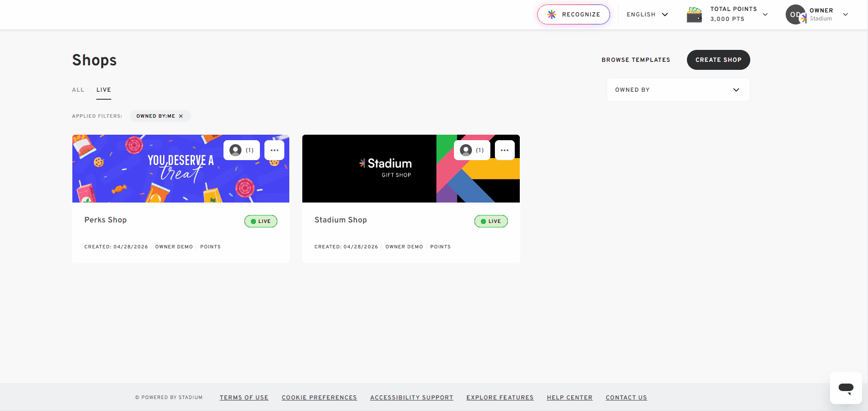868x411 pixels.
Task: Open Explore Features link
Action: (x=500, y=398)
